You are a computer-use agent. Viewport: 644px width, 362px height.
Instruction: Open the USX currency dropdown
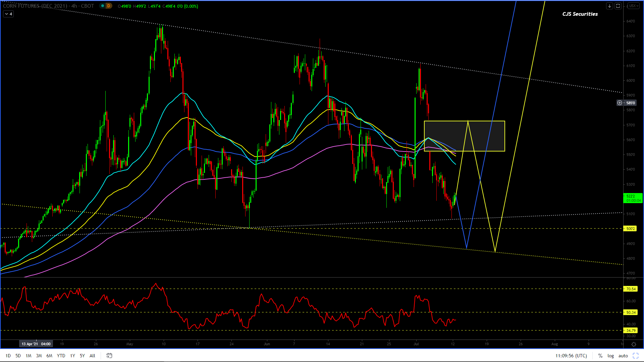point(633,6)
